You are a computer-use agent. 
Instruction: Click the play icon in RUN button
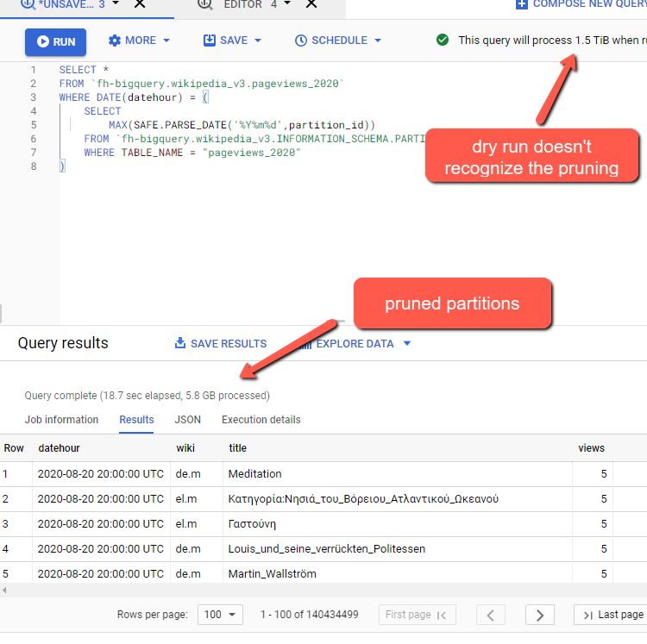click(x=43, y=41)
